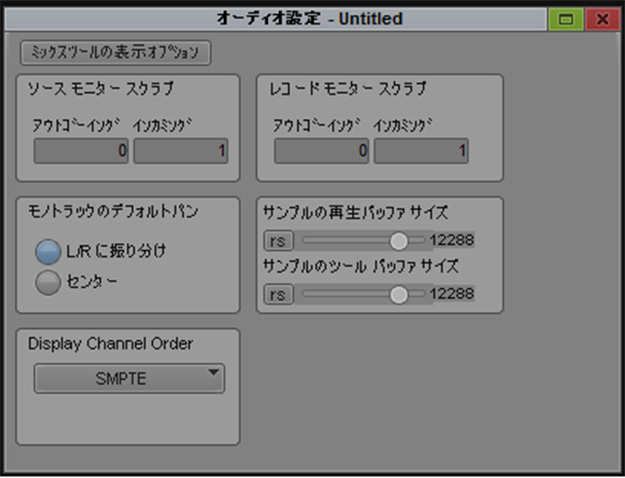Click the サンプルのツール バッファ サイズ label
The height and width of the screenshot is (478, 625).
point(361,266)
